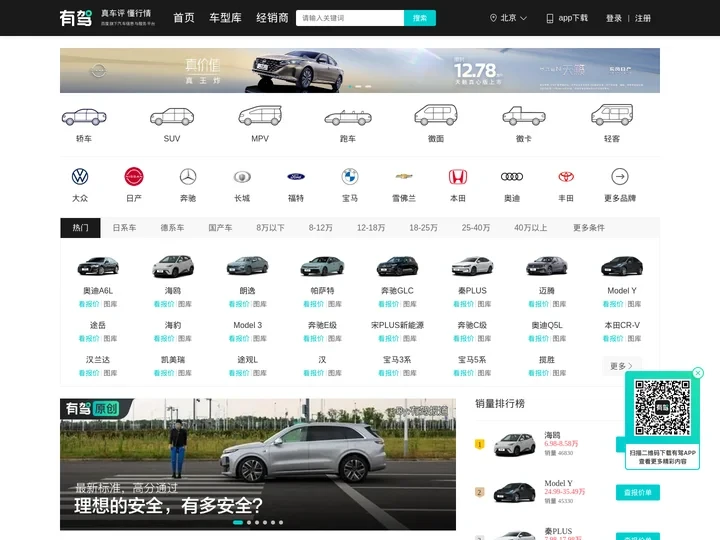Open the 北京 city dropdown
Viewport: 720px width, 540px height.
point(508,18)
